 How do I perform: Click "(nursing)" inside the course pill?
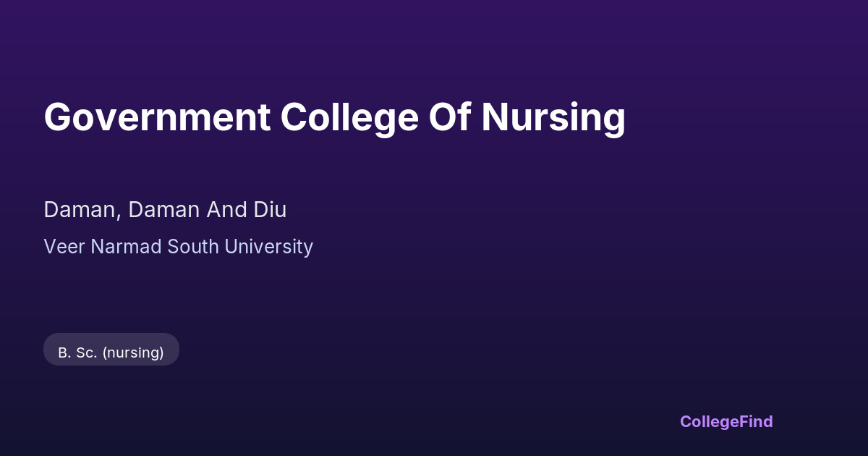[x=133, y=352]
